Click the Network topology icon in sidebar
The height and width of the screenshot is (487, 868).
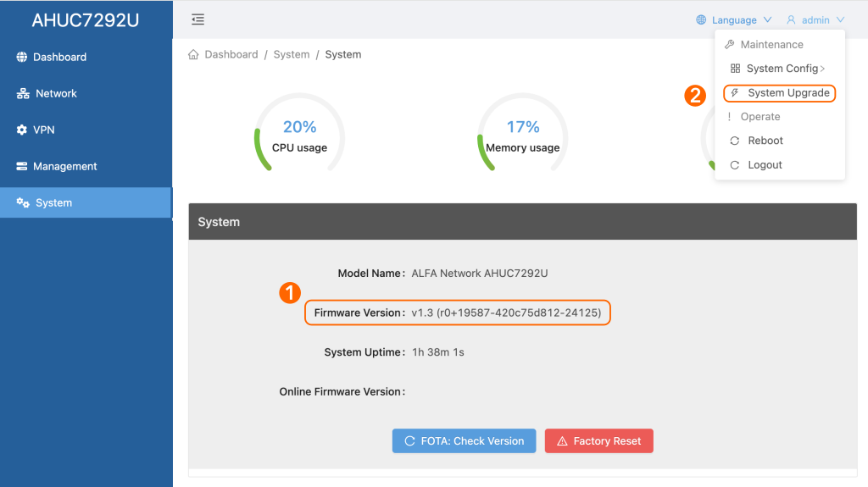pyautogui.click(x=23, y=93)
